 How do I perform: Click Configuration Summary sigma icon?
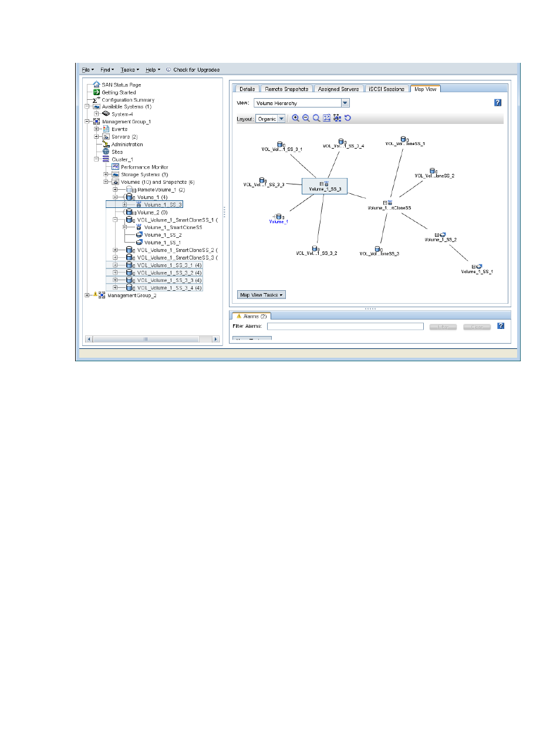(96, 100)
